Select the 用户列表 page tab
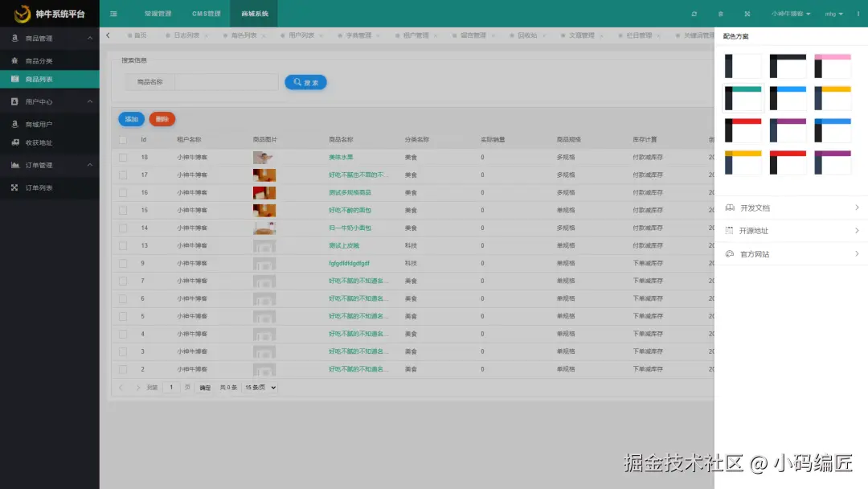 point(301,35)
